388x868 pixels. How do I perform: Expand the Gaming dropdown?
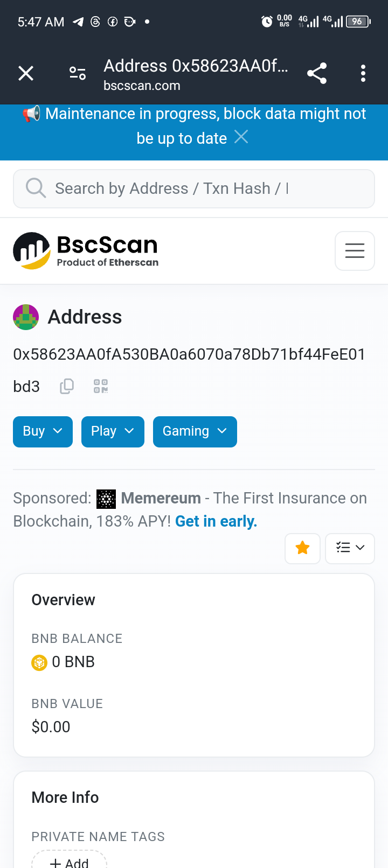coord(195,431)
